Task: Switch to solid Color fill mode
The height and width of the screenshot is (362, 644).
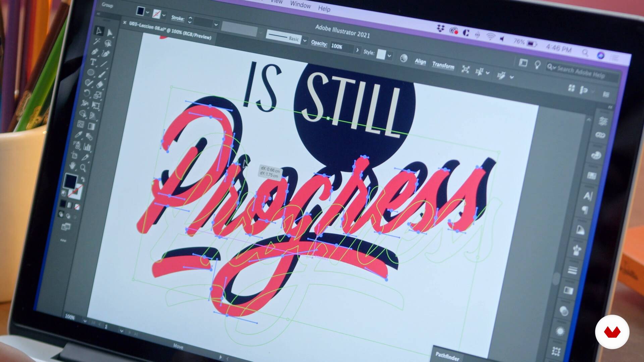Action: 63,203
